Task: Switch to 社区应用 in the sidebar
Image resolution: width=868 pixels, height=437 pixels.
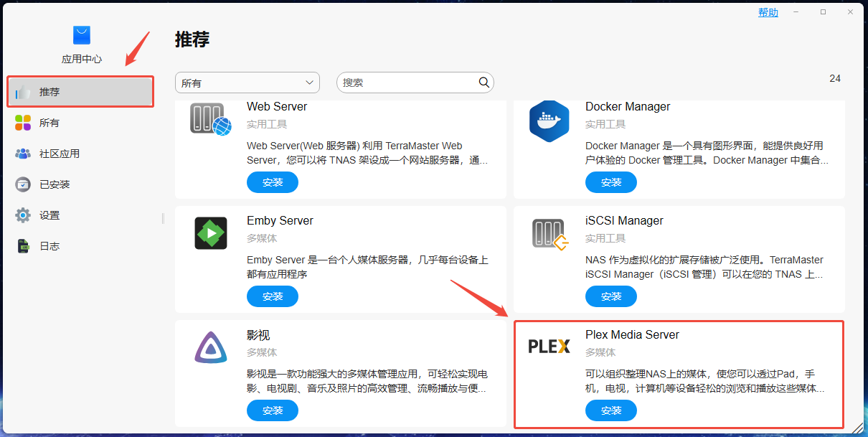Action: [x=80, y=154]
